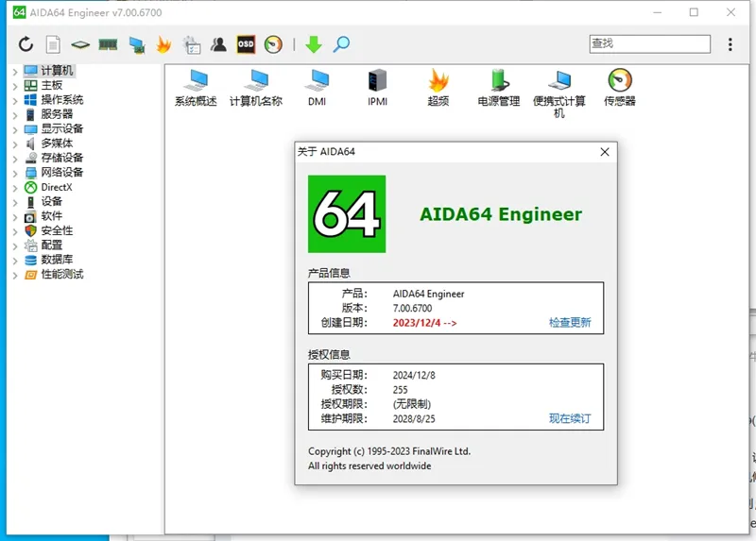Click the green 64 logo in About dialog
The width and height of the screenshot is (756, 541).
click(x=347, y=214)
